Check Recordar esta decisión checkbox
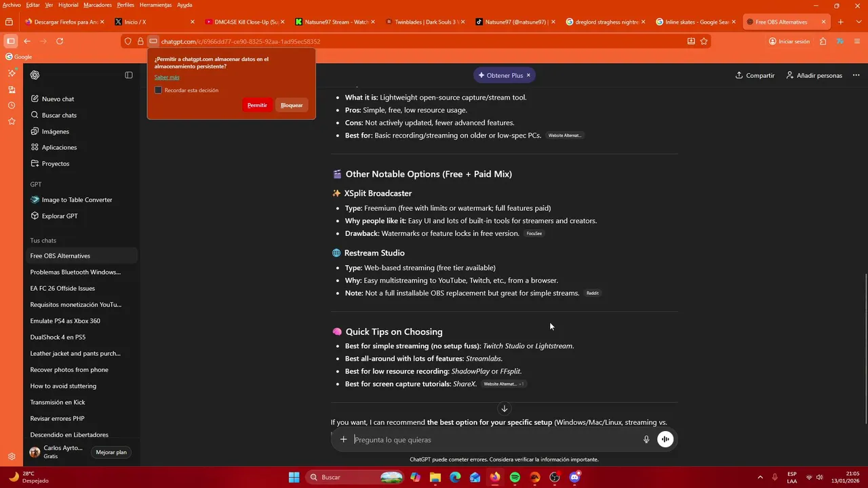The image size is (868, 488). click(158, 90)
